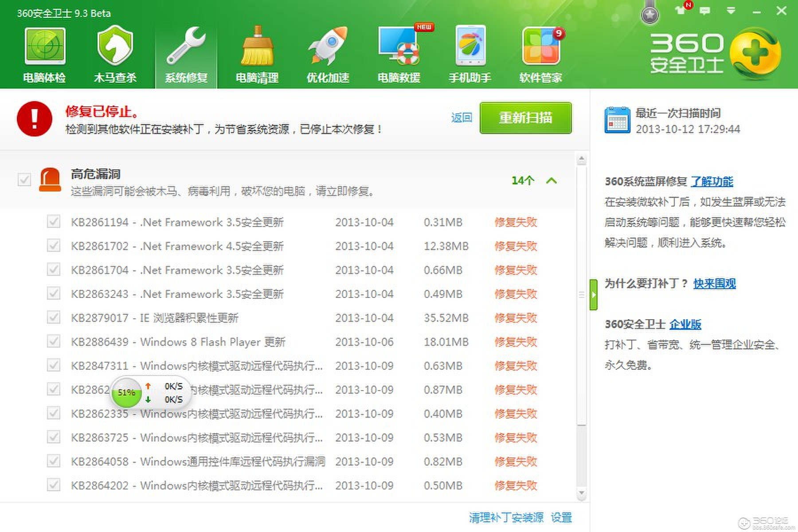
Task: Click the 360 yellow plus logo
Action: 755,54
